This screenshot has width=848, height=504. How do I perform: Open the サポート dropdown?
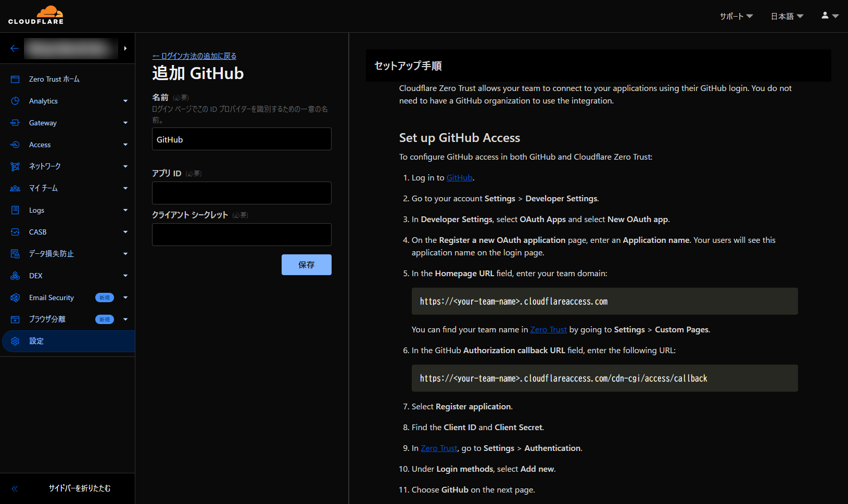point(737,16)
